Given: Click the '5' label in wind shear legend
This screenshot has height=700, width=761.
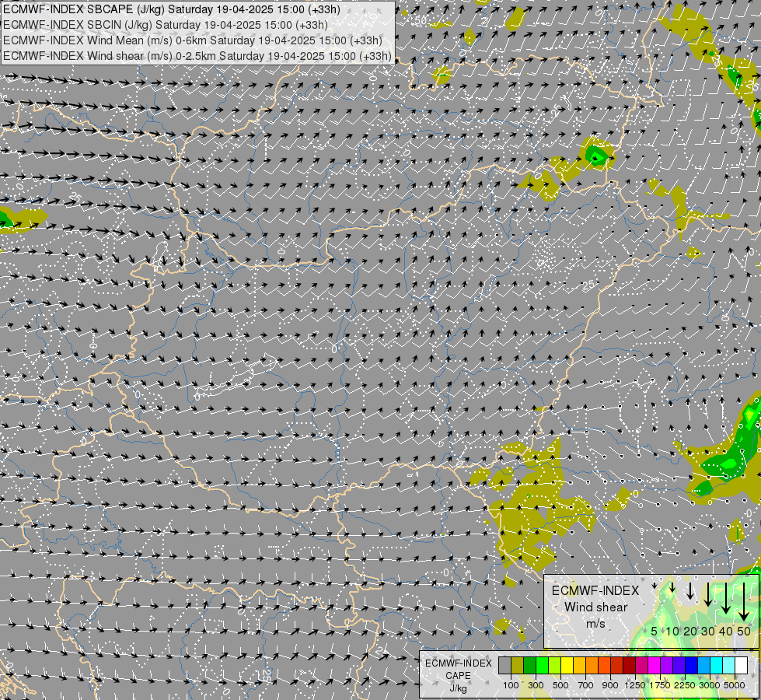Looking at the screenshot, I should [655, 631].
